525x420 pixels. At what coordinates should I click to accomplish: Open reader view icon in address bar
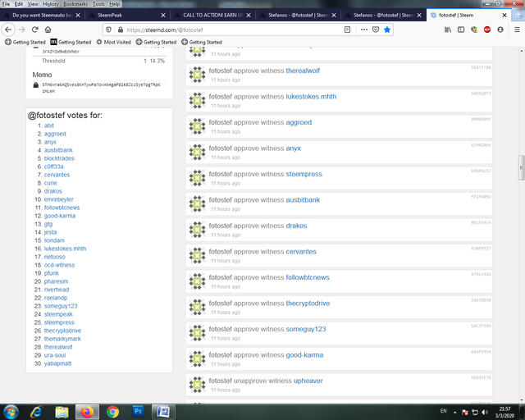click(x=347, y=30)
